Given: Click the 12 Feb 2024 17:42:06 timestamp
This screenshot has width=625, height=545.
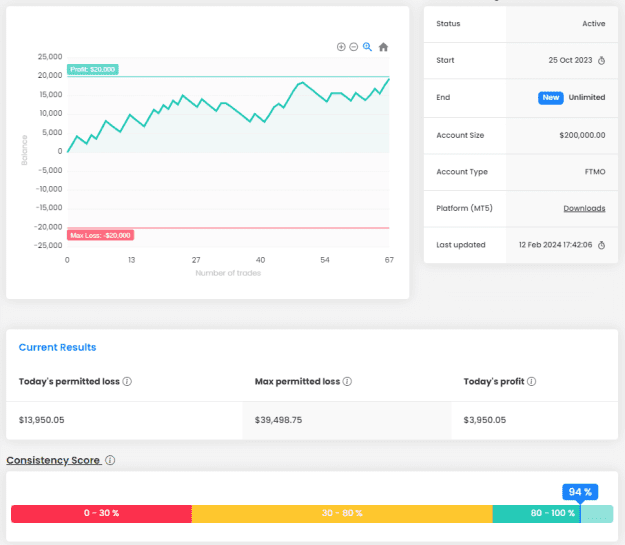Looking at the screenshot, I should coord(555,245).
